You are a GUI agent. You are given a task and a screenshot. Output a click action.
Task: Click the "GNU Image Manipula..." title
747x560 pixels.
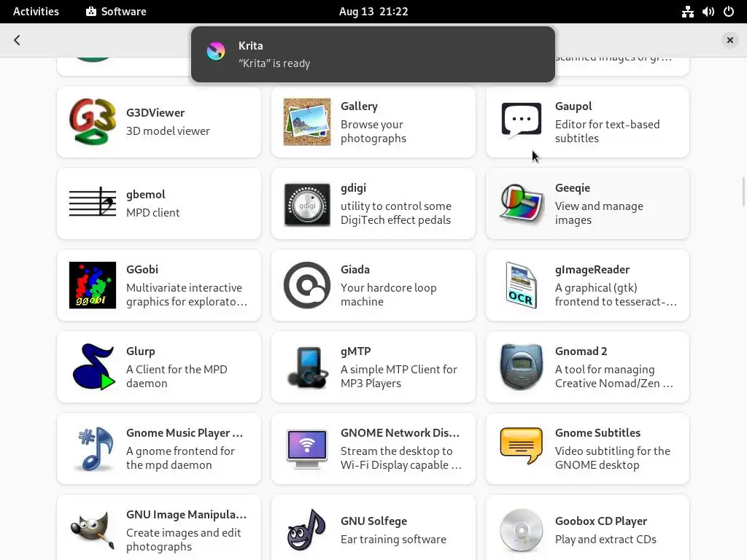click(x=186, y=515)
